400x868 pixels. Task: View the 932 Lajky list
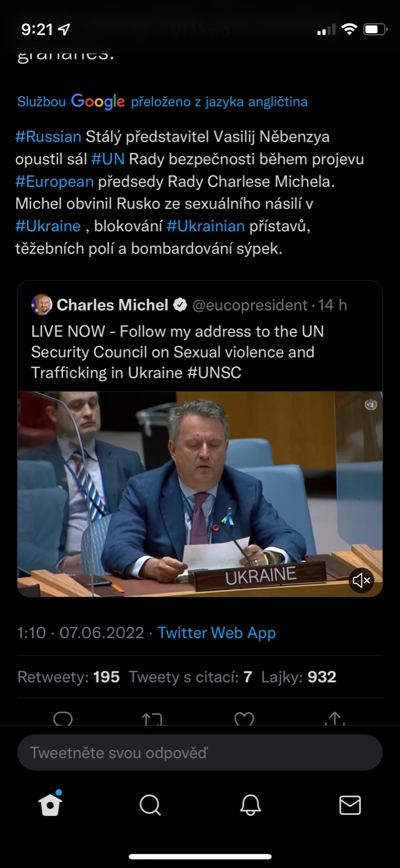tap(299, 677)
